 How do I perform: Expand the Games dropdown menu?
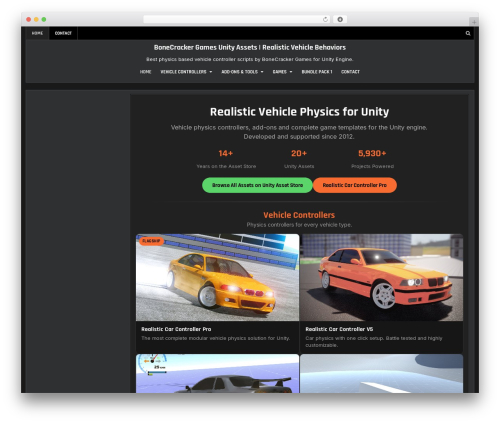coord(282,72)
